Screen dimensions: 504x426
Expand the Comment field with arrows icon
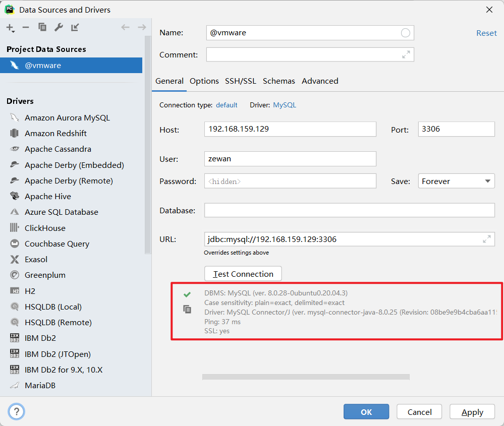[x=406, y=54]
